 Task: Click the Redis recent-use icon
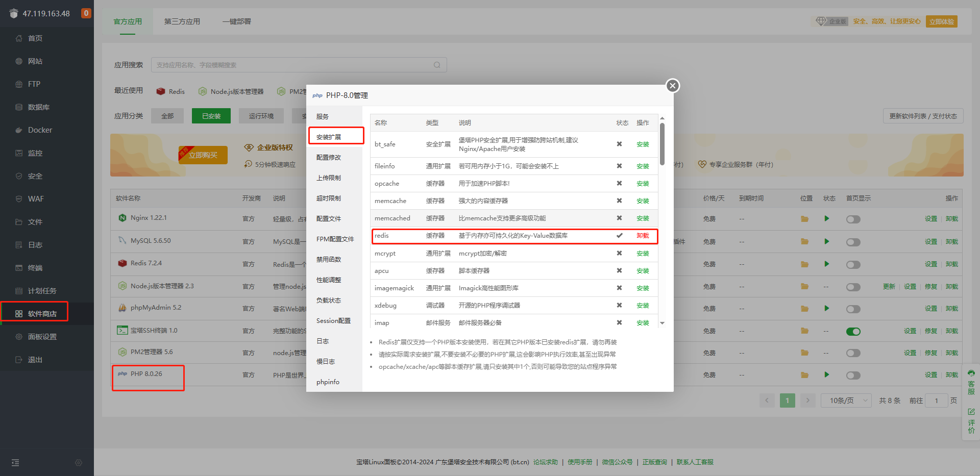click(x=161, y=91)
